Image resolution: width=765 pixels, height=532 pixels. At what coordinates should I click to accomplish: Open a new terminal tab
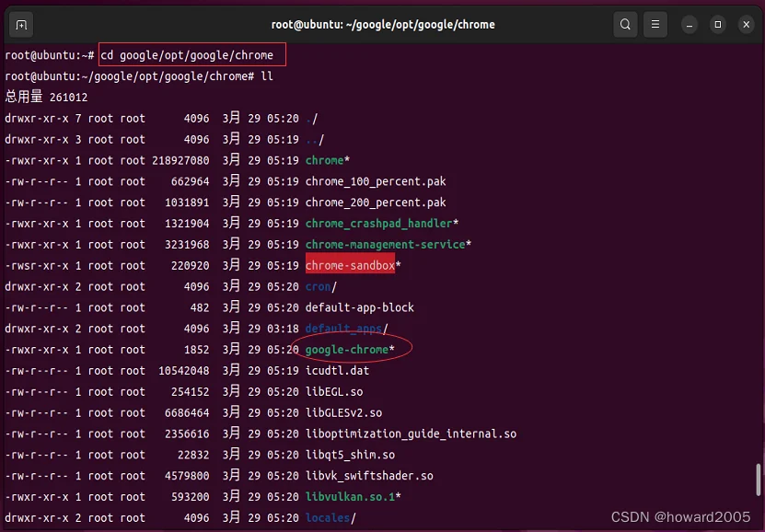tap(21, 24)
